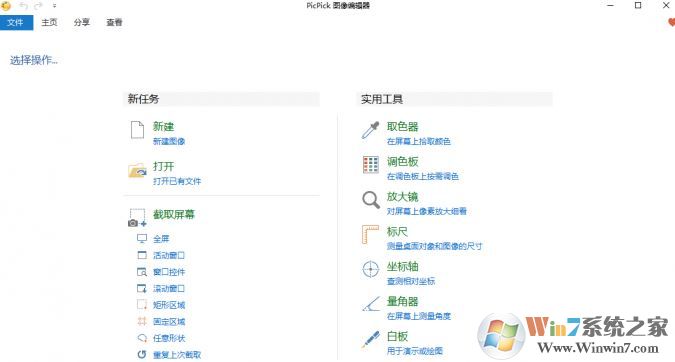Click 打开已有文件 link
Viewport: 675px width, 362px height.
177,181
